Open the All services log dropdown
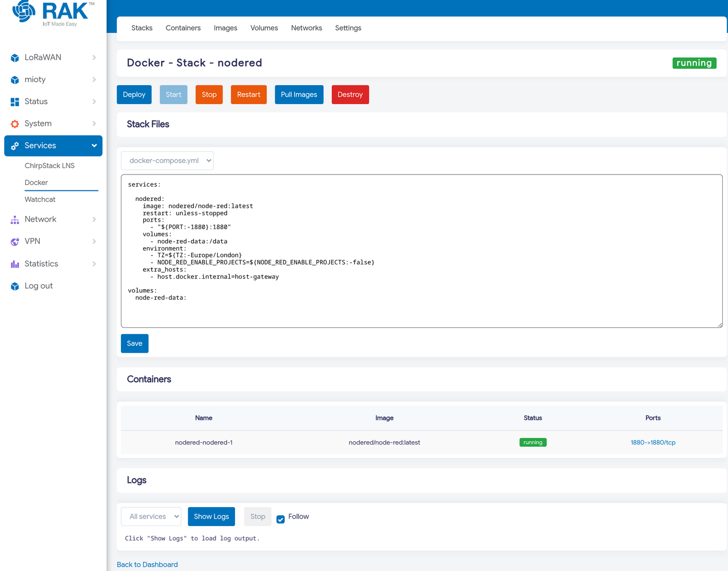The image size is (728, 571). [x=151, y=517]
